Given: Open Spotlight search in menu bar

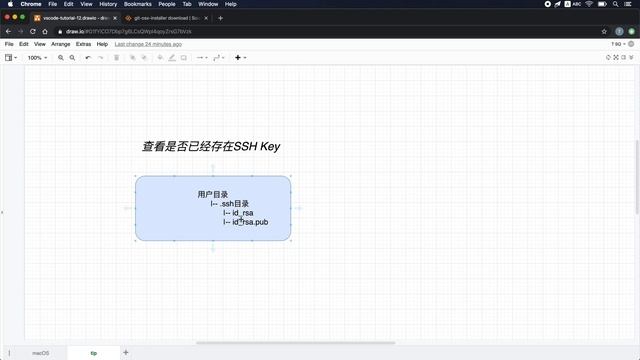Looking at the screenshot, I should point(615,4).
